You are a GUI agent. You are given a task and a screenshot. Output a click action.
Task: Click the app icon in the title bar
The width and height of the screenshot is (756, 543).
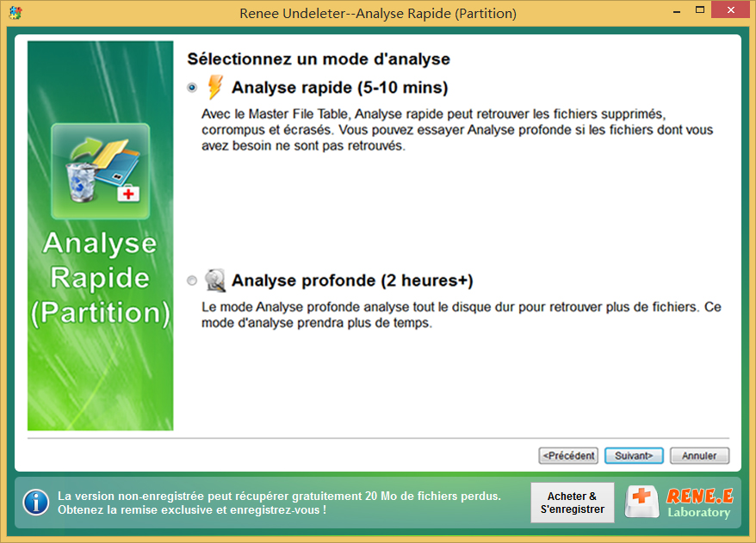[x=15, y=13]
